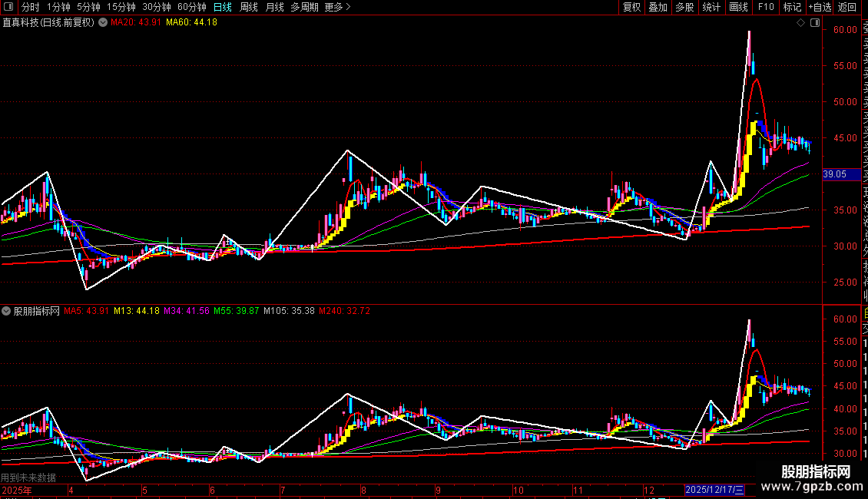Click the M55: 39.87 value
This screenshot has height=499, width=868.
tap(237, 311)
